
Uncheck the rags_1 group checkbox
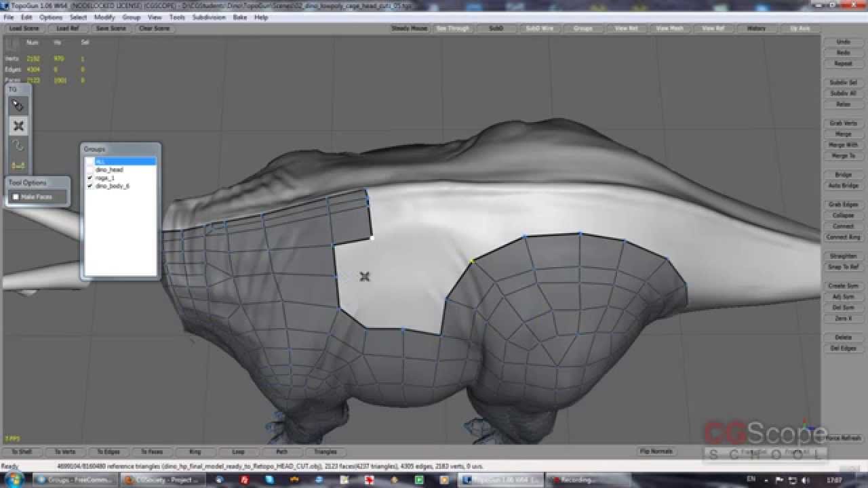pyautogui.click(x=90, y=178)
